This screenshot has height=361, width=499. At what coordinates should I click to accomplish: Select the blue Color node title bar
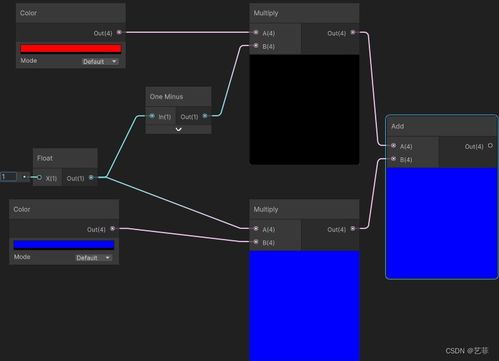(x=64, y=209)
